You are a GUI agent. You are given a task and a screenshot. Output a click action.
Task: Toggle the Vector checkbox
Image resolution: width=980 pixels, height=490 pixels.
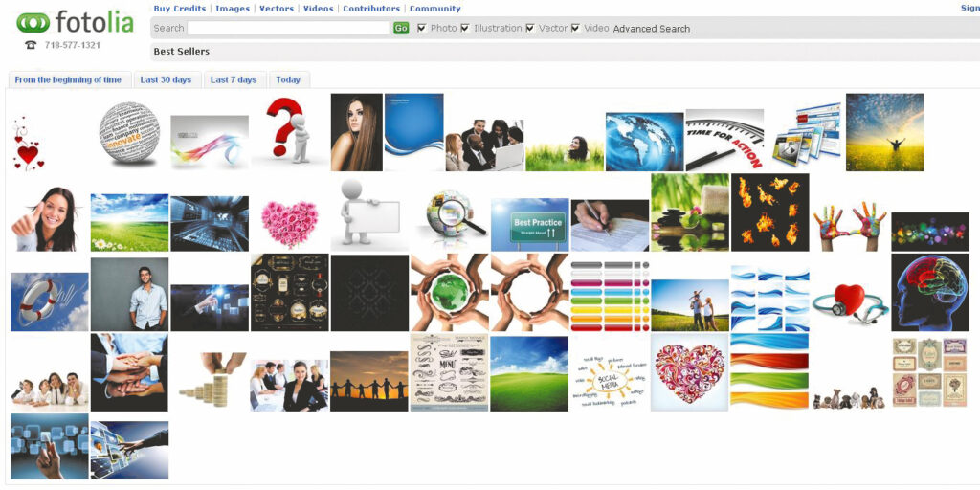click(530, 28)
